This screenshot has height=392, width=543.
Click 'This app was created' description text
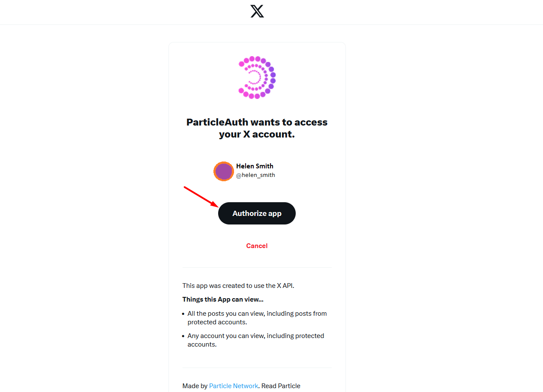coord(238,285)
